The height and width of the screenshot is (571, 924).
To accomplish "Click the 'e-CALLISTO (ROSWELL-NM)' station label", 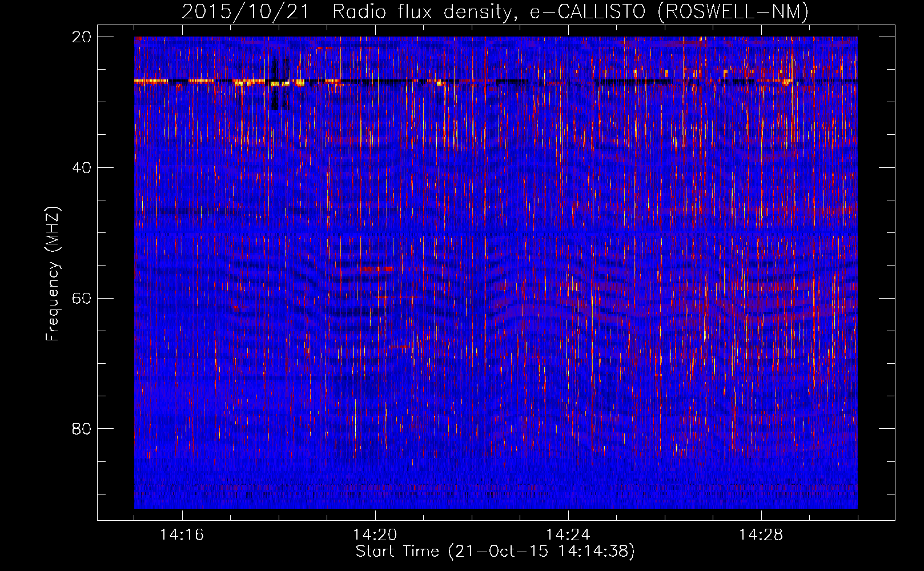I will [x=669, y=12].
